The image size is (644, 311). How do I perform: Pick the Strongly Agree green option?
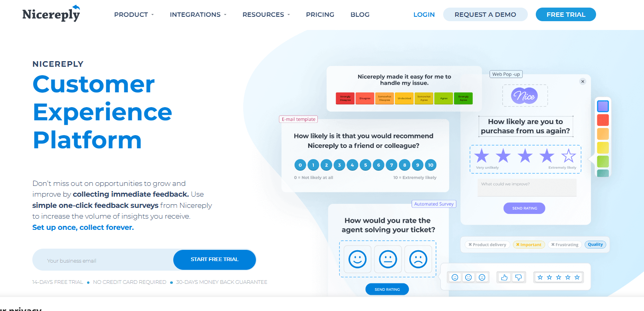coord(463,98)
